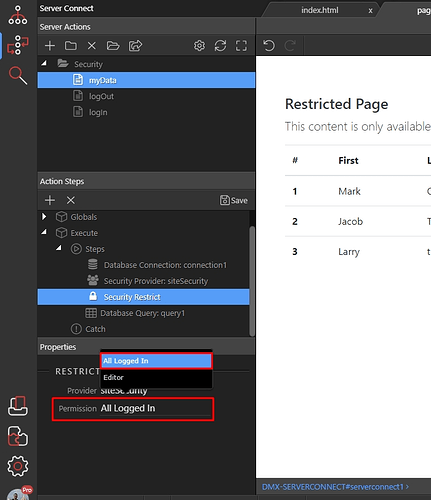Open the App Structure tree icon
This screenshot has width=431, height=500.
[x=18, y=15]
